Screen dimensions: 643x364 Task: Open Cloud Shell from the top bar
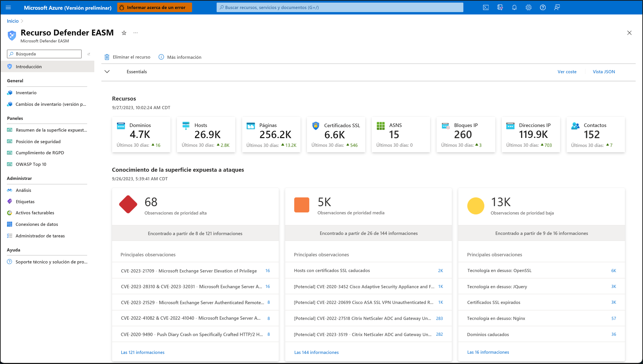point(486,8)
